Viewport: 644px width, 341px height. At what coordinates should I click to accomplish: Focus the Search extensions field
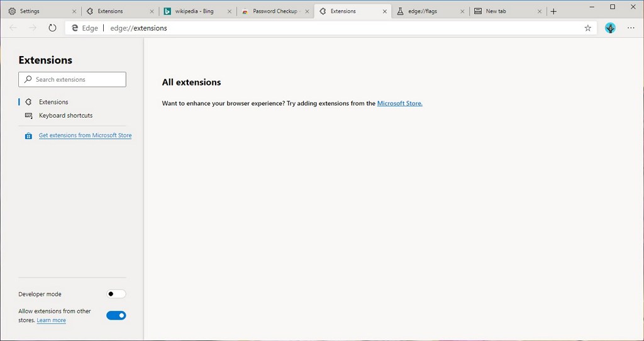pyautogui.click(x=72, y=79)
